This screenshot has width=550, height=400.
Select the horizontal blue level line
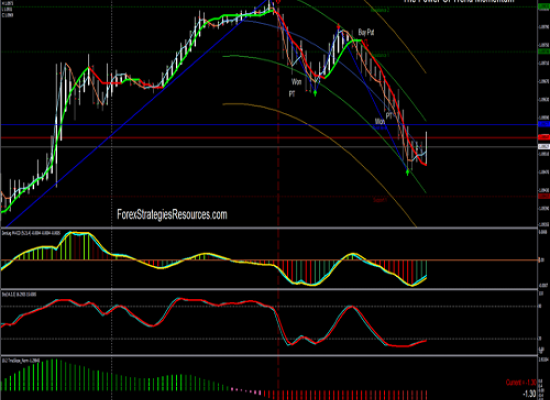pyautogui.click(x=269, y=125)
